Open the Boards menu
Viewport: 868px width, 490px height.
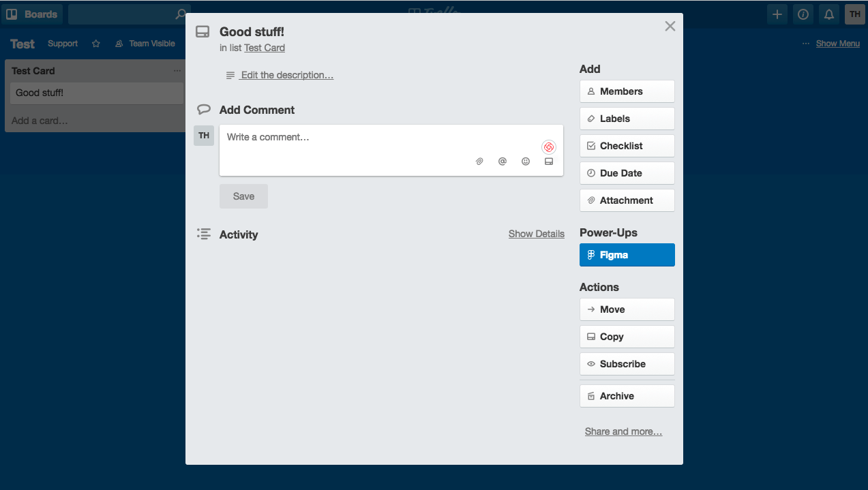[32, 14]
